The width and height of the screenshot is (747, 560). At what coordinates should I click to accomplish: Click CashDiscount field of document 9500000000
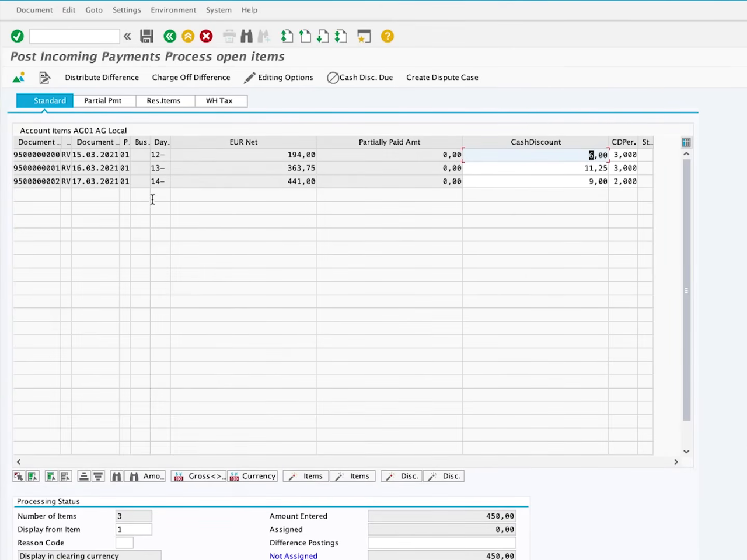[536, 155]
